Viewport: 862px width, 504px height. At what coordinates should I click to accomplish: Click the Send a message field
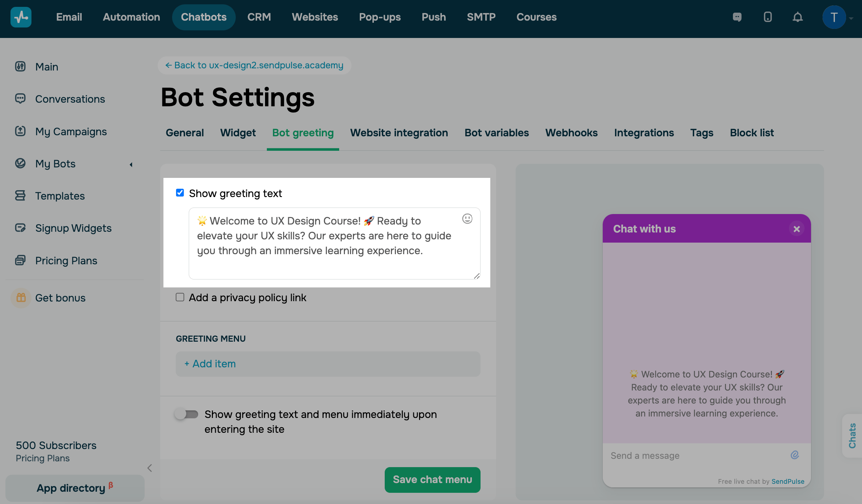click(x=694, y=456)
